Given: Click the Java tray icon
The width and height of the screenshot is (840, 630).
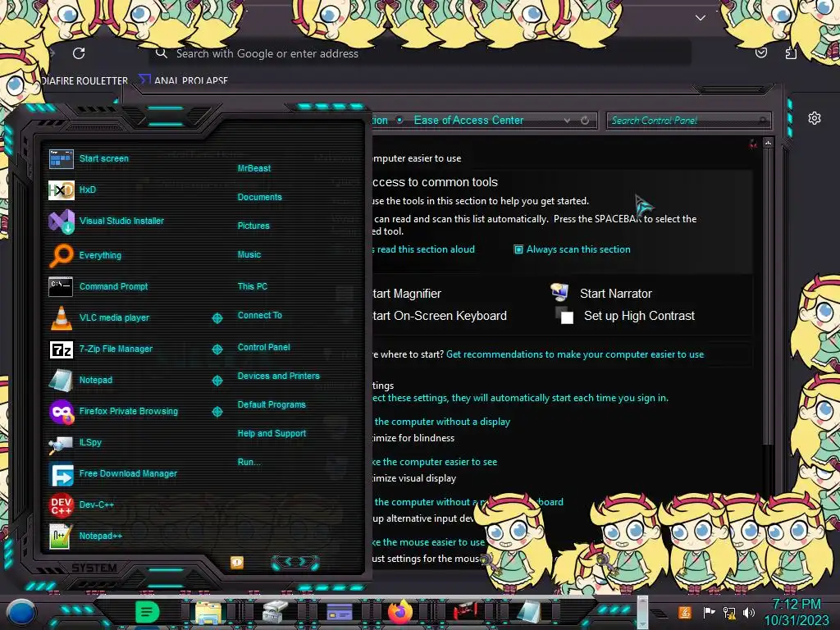Looking at the screenshot, I should tap(685, 612).
